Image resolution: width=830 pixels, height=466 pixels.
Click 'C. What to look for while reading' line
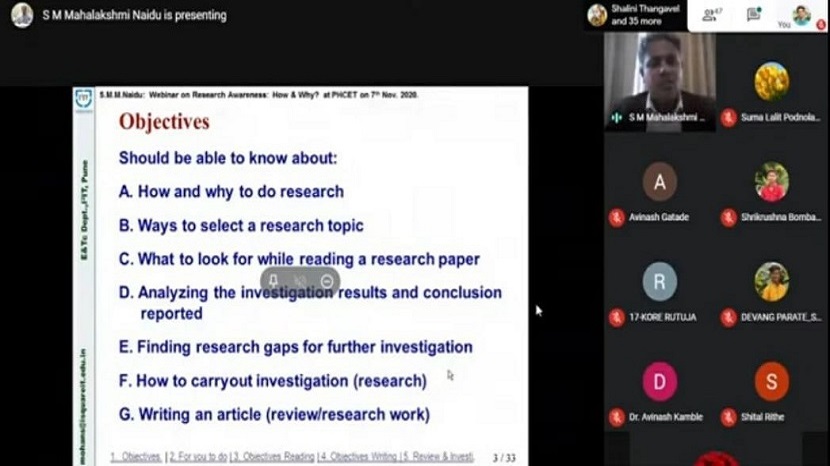[x=300, y=259]
